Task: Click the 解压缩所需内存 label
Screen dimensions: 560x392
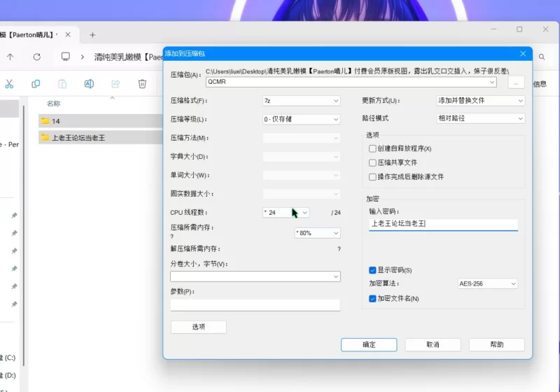Action: tap(195, 248)
